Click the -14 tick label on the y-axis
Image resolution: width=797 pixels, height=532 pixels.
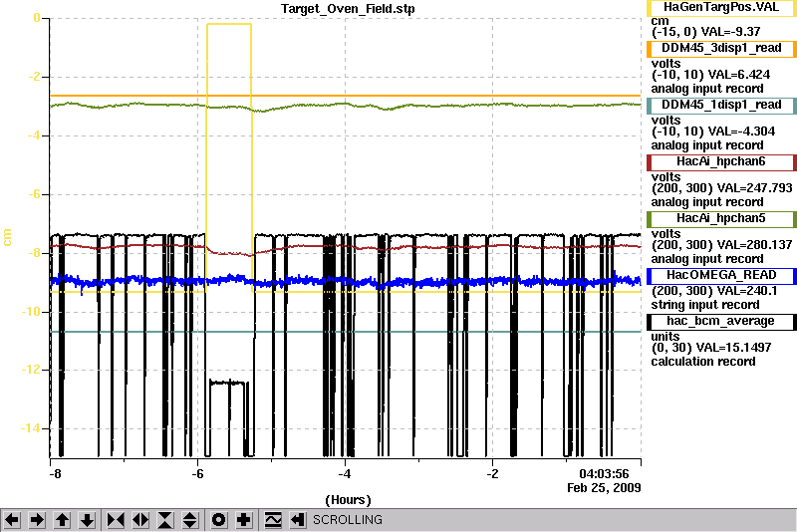click(x=30, y=428)
